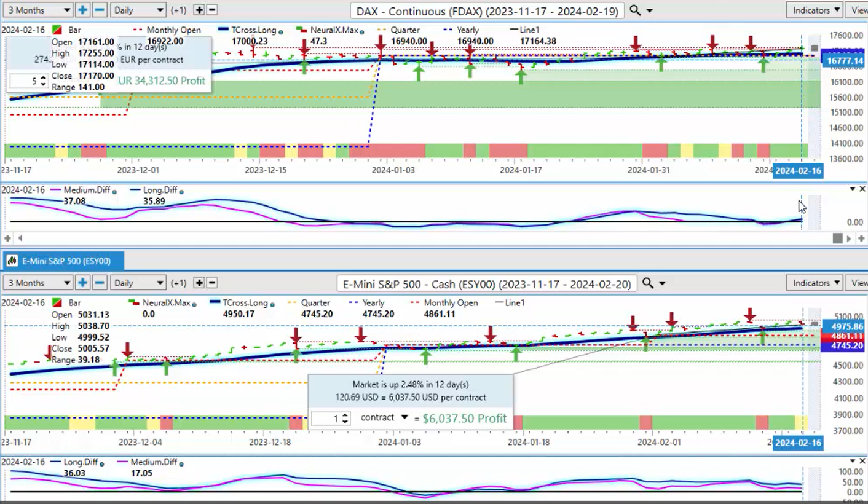Click the Quarter legend entry in DAX chart

click(400, 30)
